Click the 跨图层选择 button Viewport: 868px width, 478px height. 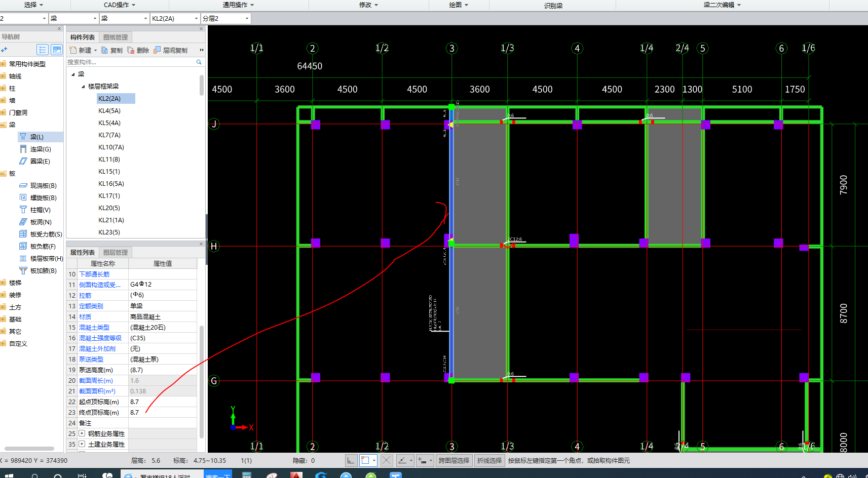pos(454,460)
